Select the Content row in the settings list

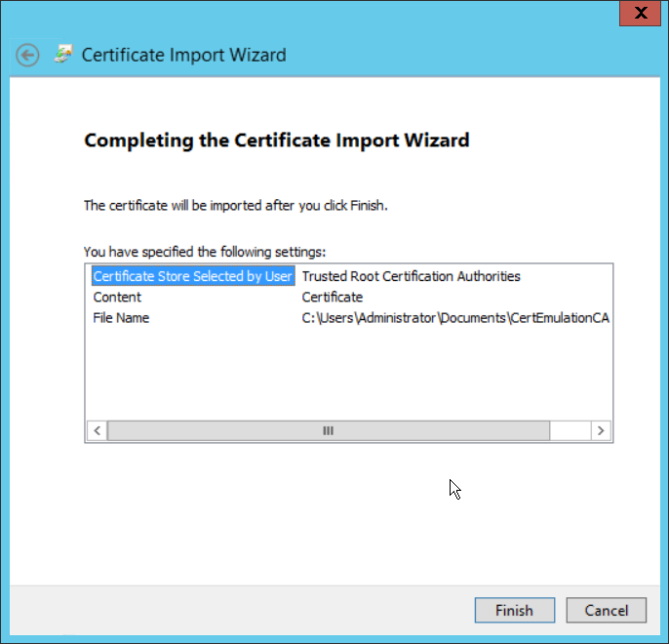click(117, 297)
